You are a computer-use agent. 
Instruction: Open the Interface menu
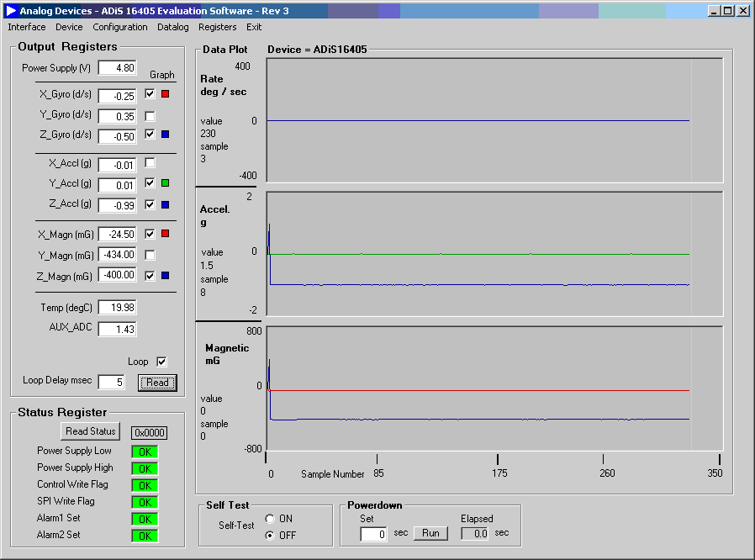[26, 27]
